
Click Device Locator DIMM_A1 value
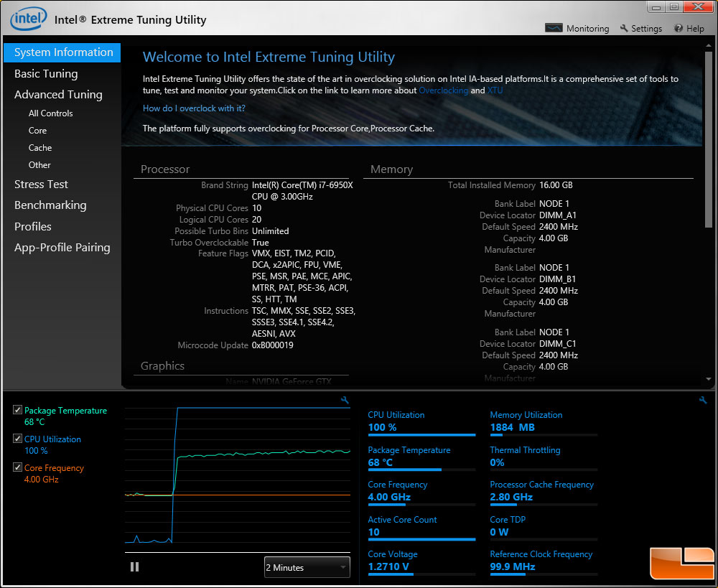(558, 215)
